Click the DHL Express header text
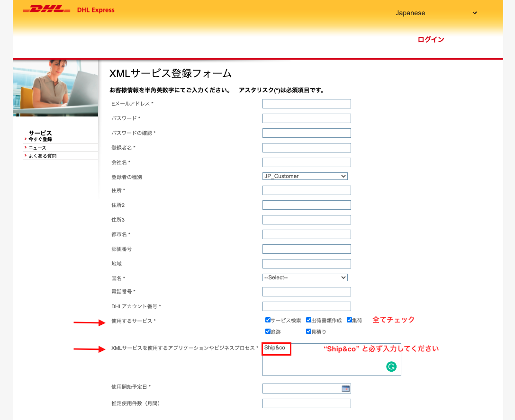This screenshot has width=515, height=420. (x=96, y=10)
